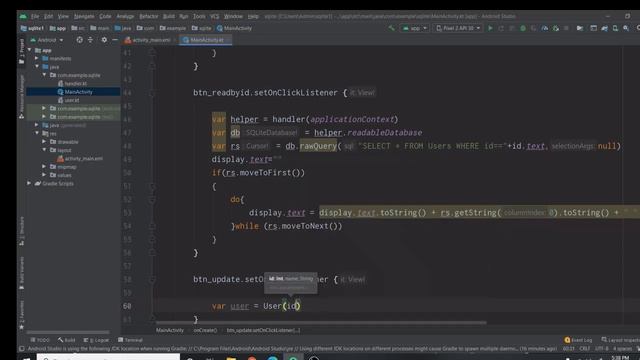This screenshot has width=640, height=360.
Task: Open the app run configuration dropdown
Action: 415,28
